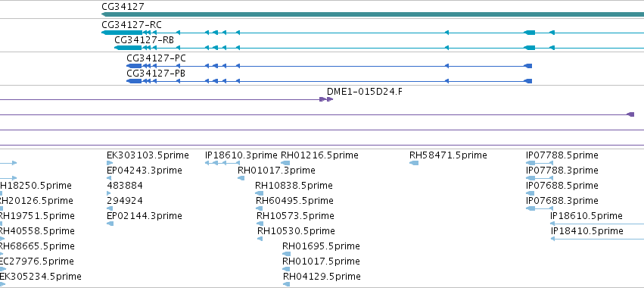Select the EP02144.3prime EST glyph
Screen dimensions: 644x288
(x=110, y=224)
